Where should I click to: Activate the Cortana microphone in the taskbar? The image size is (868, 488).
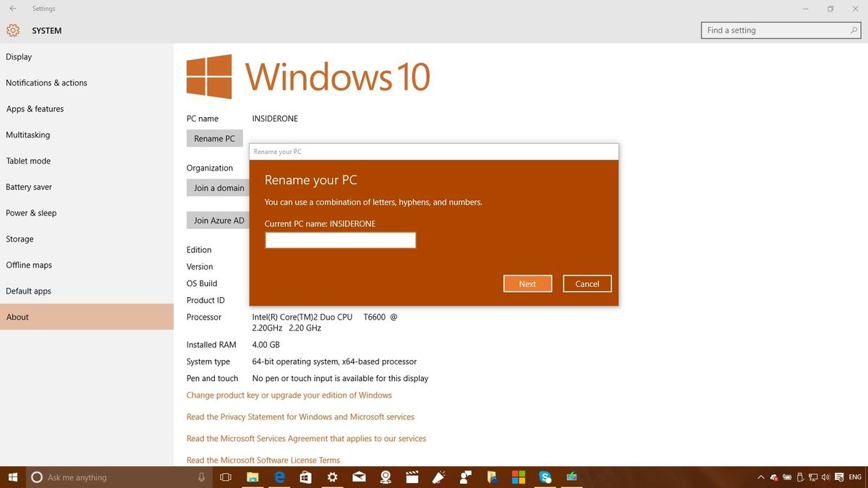click(201, 477)
